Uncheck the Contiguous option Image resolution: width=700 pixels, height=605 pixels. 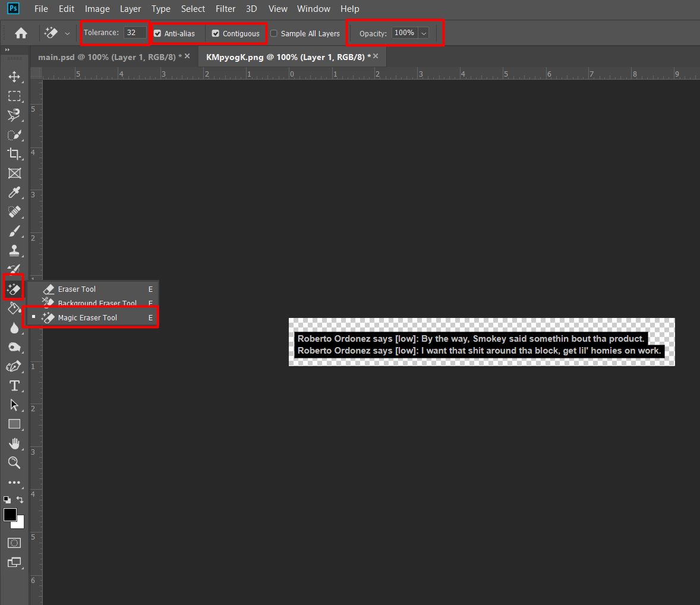(215, 33)
